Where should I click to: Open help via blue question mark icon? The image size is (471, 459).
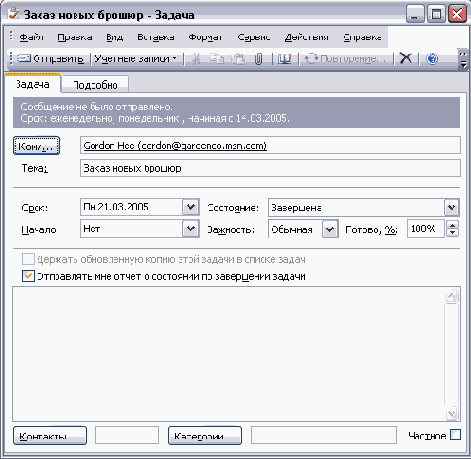click(432, 59)
